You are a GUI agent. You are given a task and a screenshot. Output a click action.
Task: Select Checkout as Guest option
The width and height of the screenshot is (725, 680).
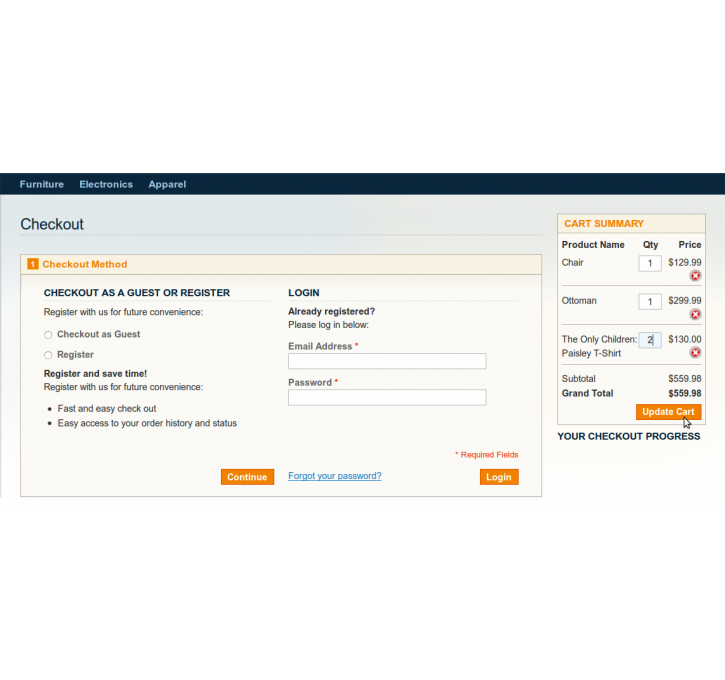point(48,335)
